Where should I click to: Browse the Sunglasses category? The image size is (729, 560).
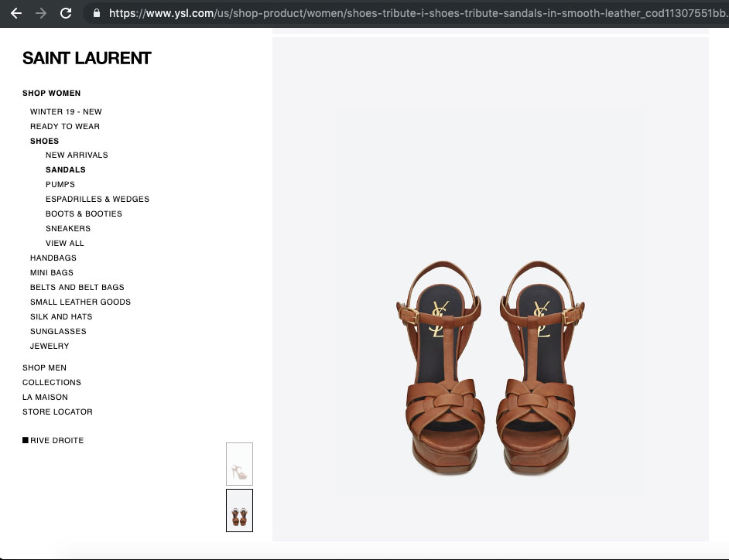coord(58,332)
